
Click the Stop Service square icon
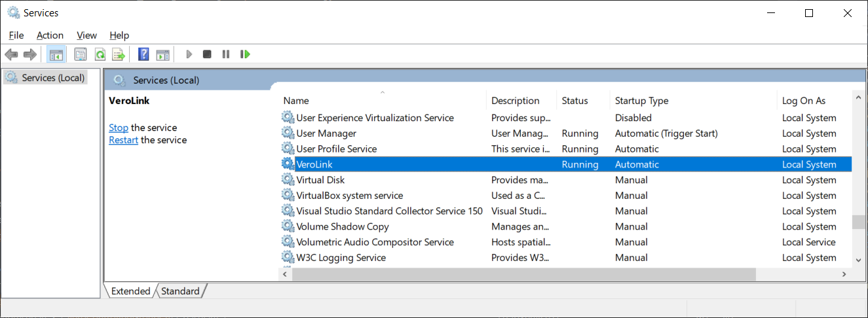(x=207, y=54)
